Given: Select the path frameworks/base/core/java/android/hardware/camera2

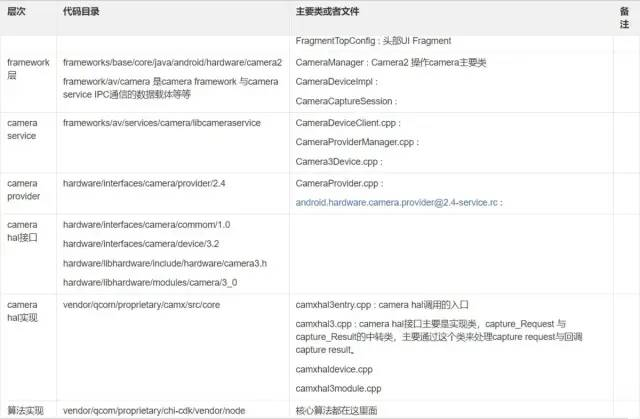Looking at the screenshot, I should [172, 62].
